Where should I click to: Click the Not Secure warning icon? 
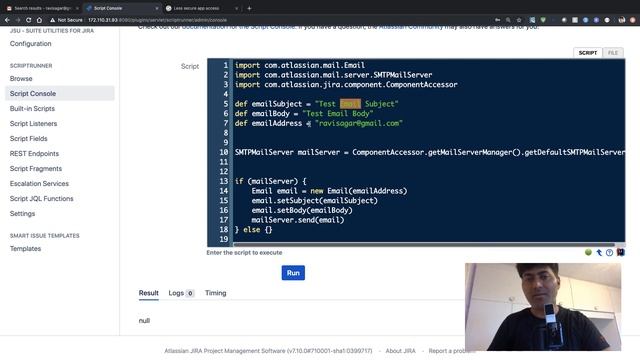click(x=52, y=20)
